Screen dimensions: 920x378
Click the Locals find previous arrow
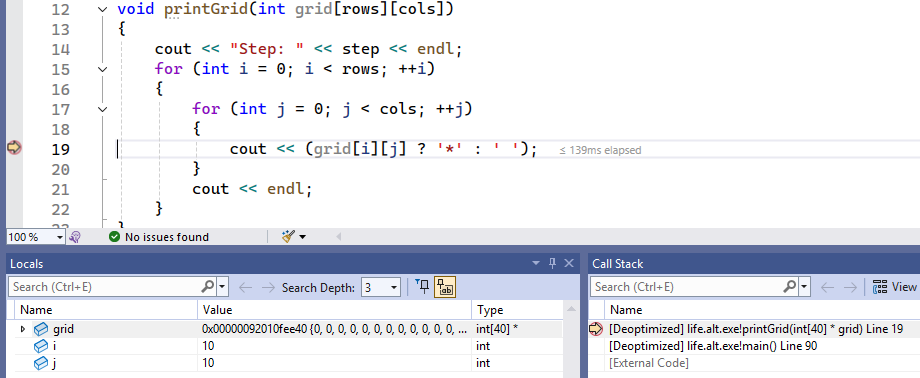pyautogui.click(x=246, y=287)
